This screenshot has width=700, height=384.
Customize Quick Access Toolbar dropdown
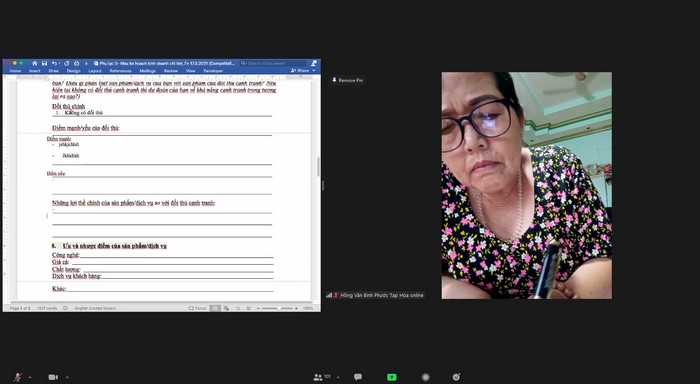coord(86,63)
